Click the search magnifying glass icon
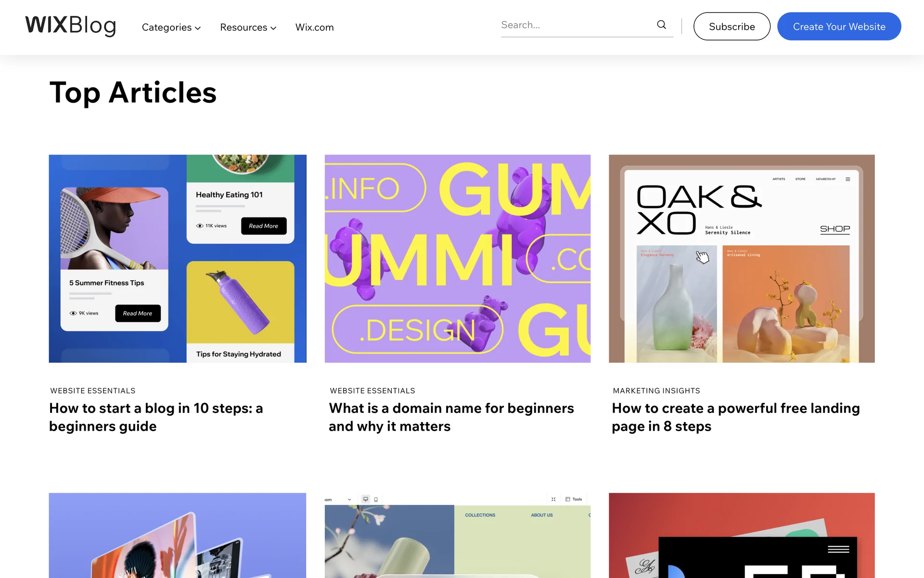Viewport: 924px width, 578px height. pos(661,25)
